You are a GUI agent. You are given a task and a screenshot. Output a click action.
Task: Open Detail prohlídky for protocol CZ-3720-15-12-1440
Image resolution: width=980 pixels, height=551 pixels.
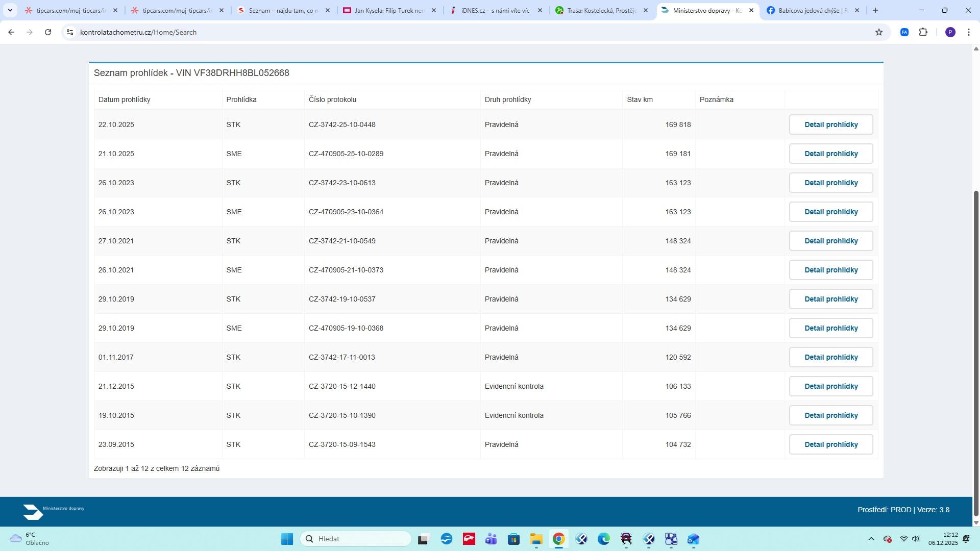tap(830, 386)
